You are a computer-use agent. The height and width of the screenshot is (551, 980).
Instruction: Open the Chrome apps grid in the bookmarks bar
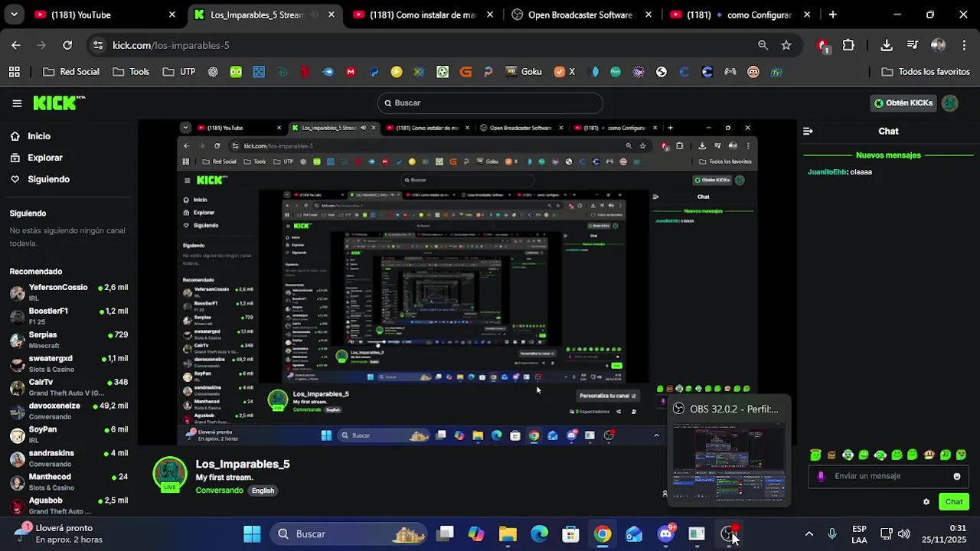[15, 72]
